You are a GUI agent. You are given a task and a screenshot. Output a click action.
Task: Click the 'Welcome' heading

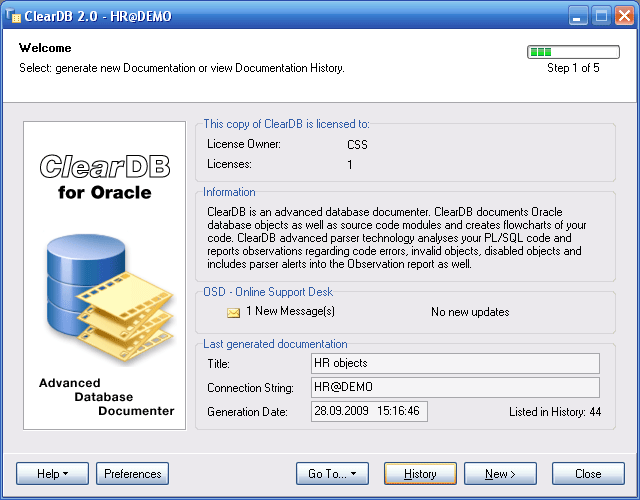tap(45, 48)
